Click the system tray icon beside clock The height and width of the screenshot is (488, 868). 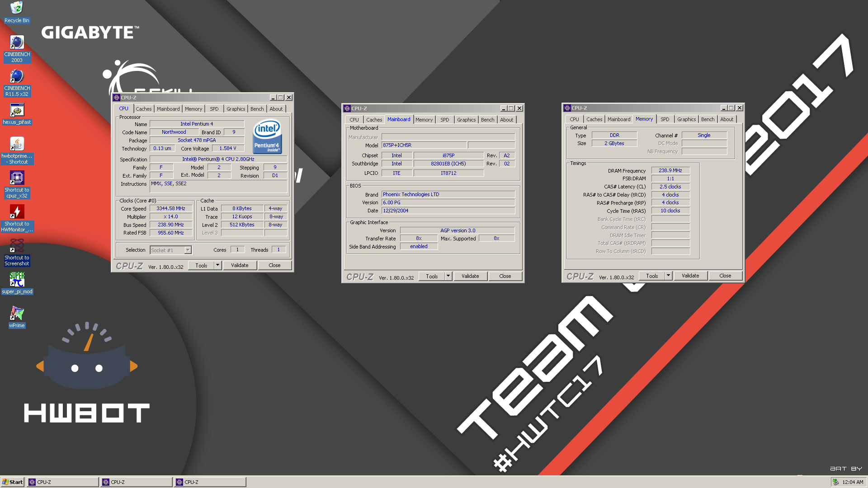835,482
